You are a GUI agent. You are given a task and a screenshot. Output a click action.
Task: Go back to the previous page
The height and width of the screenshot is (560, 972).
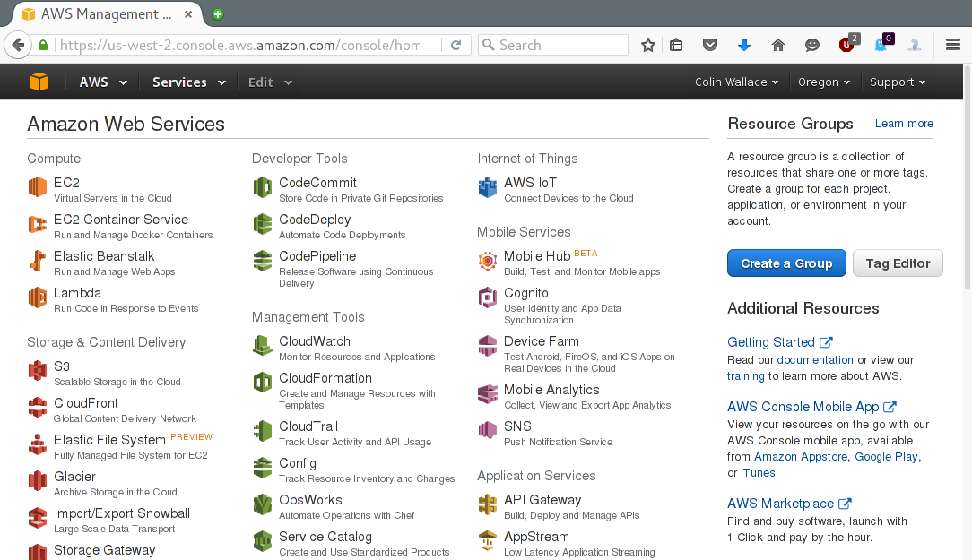pyautogui.click(x=18, y=45)
